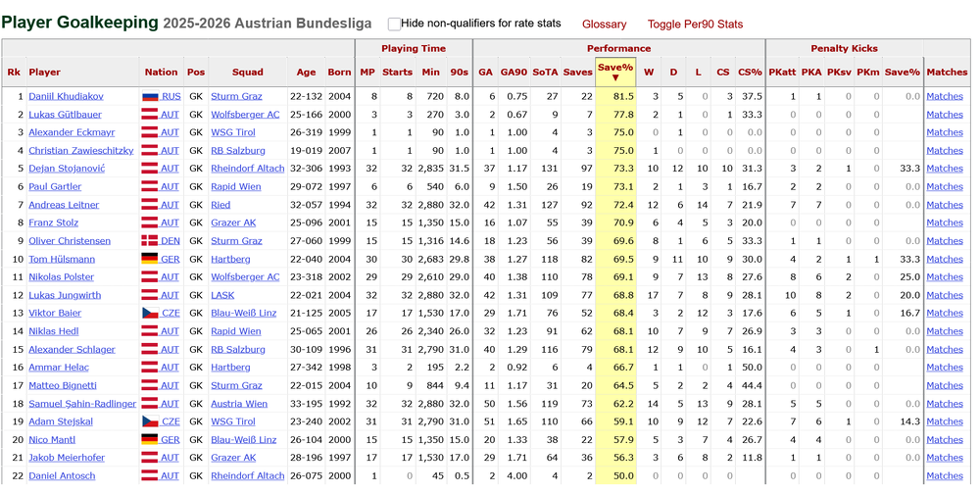Open Matches link for Daniil Khudiakov
This screenshot has height=494, width=980.
point(945,96)
